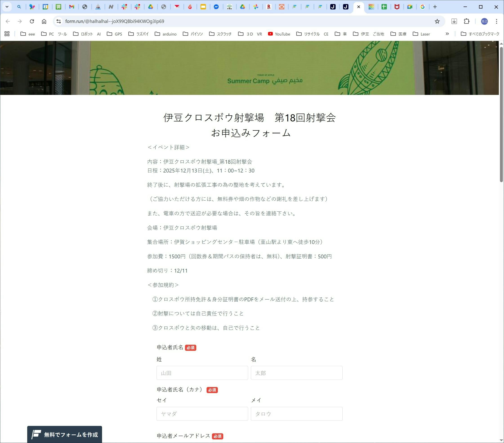This screenshot has height=443, width=504.
Task: Click the home icon in the toolbar
Action: click(x=44, y=21)
